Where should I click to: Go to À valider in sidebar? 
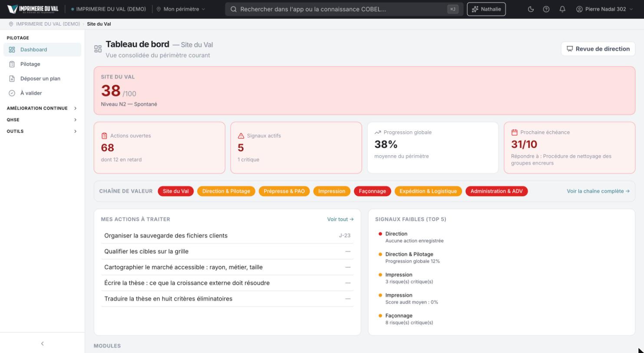coord(42,93)
